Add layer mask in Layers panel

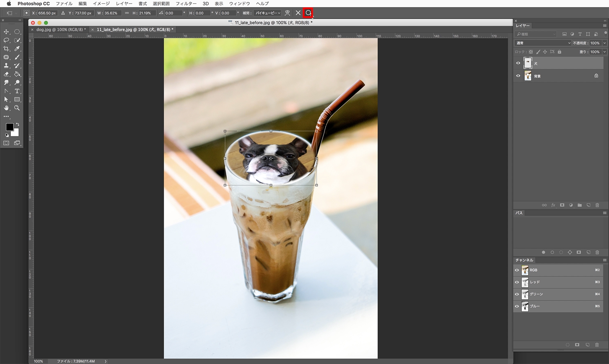pyautogui.click(x=562, y=205)
